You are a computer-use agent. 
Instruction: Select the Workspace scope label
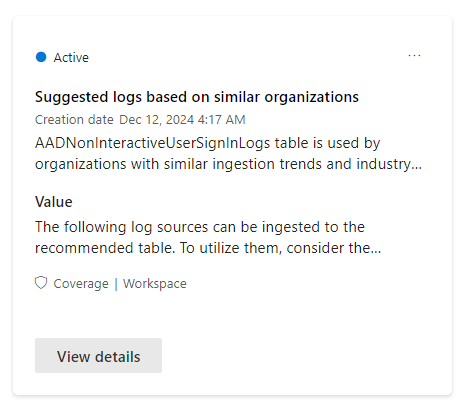(155, 284)
